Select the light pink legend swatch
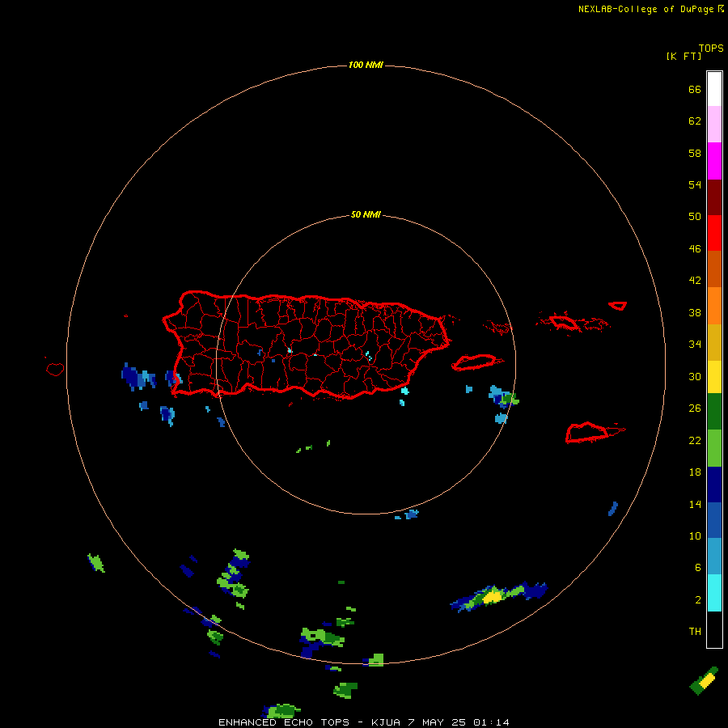 click(714, 125)
